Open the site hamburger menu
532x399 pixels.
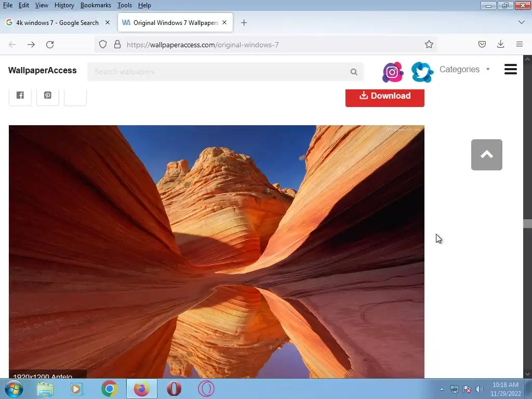[x=510, y=69]
